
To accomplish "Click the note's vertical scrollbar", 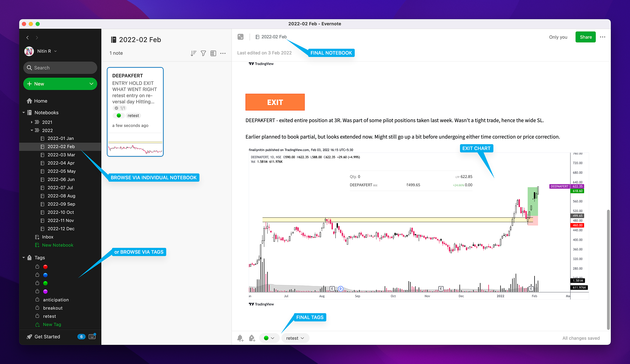I will 608,270.
